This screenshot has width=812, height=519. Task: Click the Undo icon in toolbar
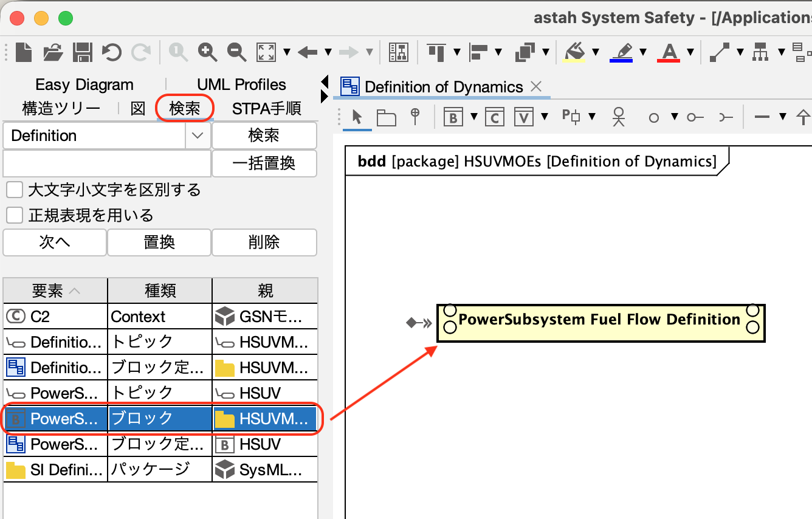[x=112, y=52]
